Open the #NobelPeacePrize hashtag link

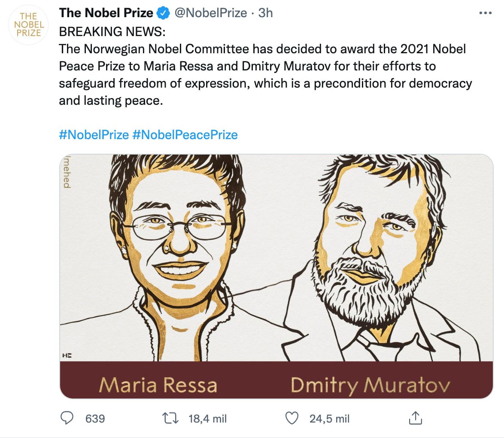click(185, 134)
